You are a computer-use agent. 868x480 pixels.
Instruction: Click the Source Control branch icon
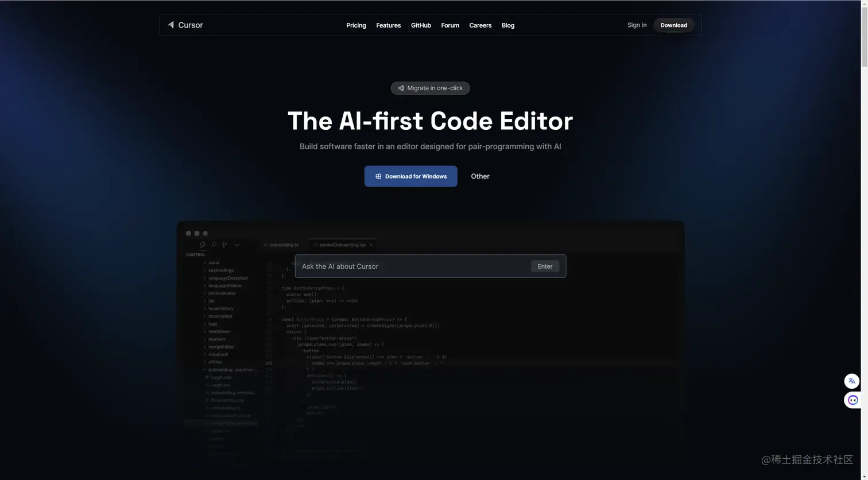click(x=224, y=245)
